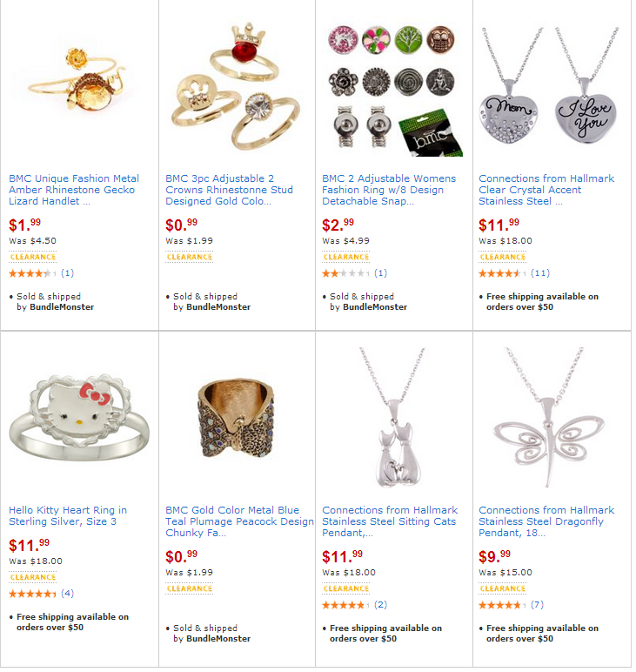636x672 pixels.
Task: Open BMC 3pc Adjustable 2 Crowns title
Action: click(229, 190)
